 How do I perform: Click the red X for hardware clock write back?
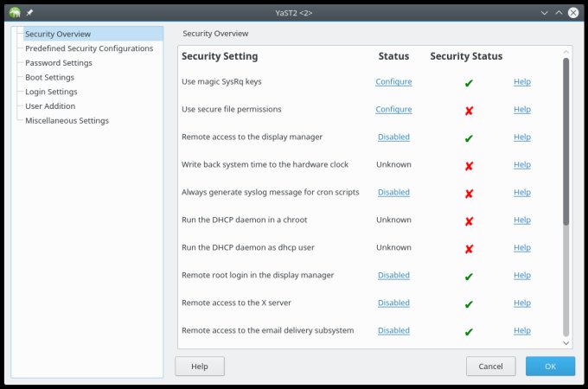click(469, 166)
